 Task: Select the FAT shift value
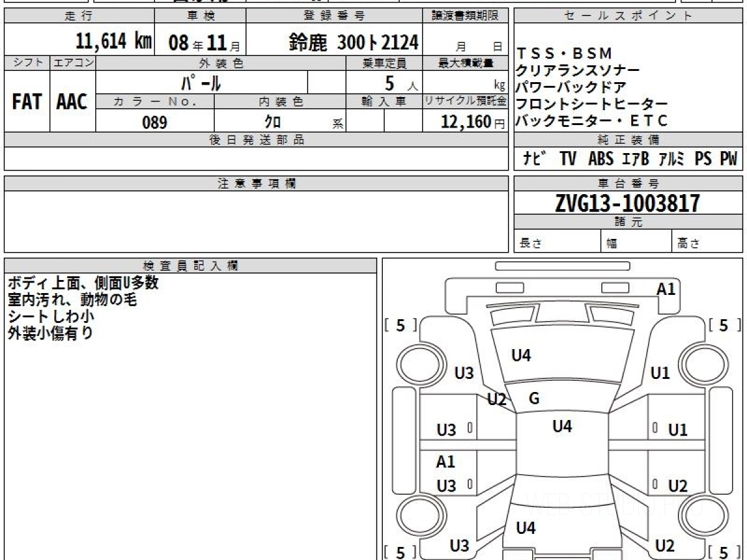point(27,101)
